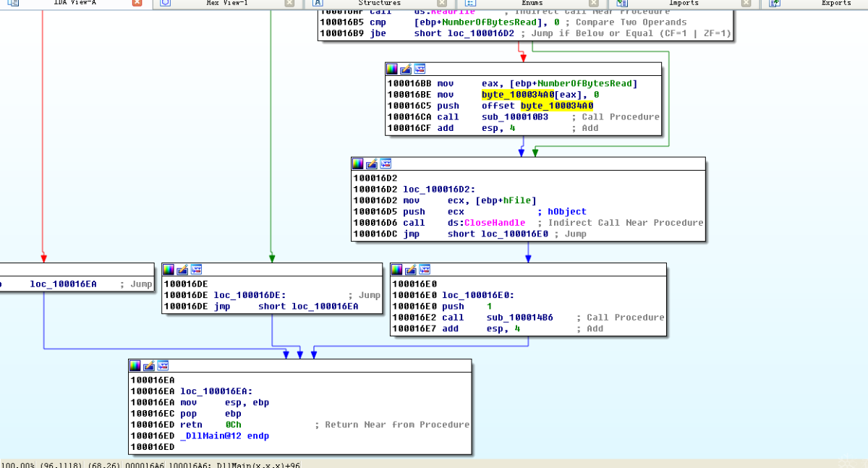
Task: Switch to the Enums tab
Action: pyautogui.click(x=532, y=3)
